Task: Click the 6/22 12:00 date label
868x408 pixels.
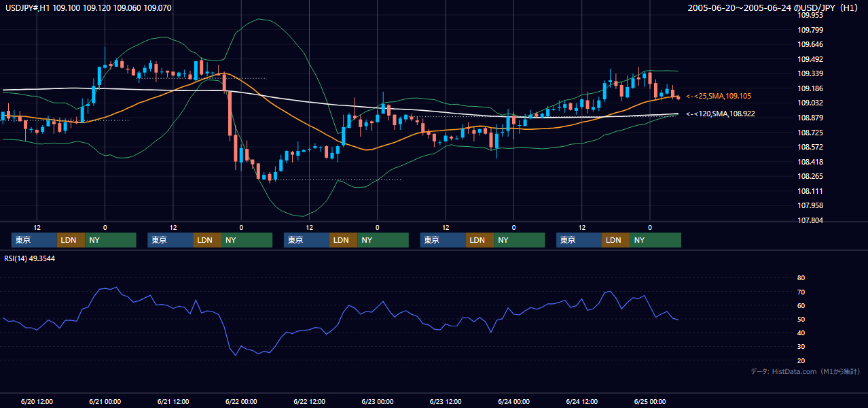Action: tap(310, 401)
